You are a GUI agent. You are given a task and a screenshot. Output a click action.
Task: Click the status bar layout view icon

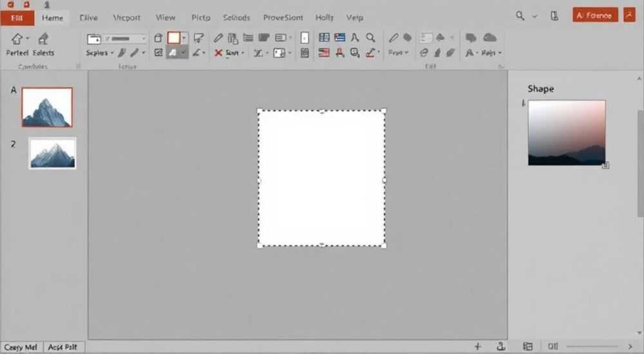tap(528, 347)
